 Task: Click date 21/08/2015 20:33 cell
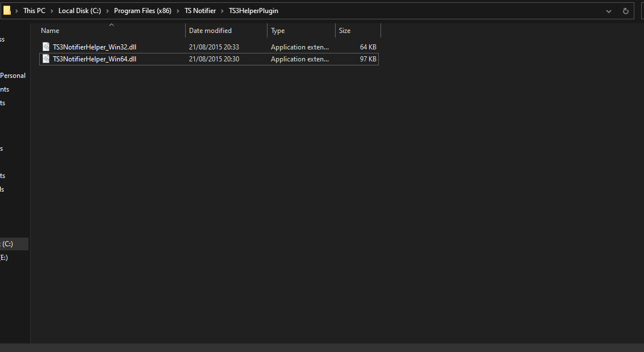(x=214, y=47)
